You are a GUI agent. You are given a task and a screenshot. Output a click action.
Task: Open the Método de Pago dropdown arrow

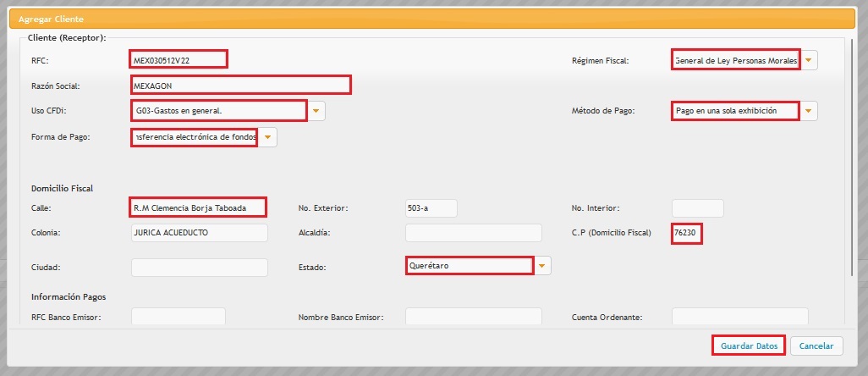pos(810,111)
